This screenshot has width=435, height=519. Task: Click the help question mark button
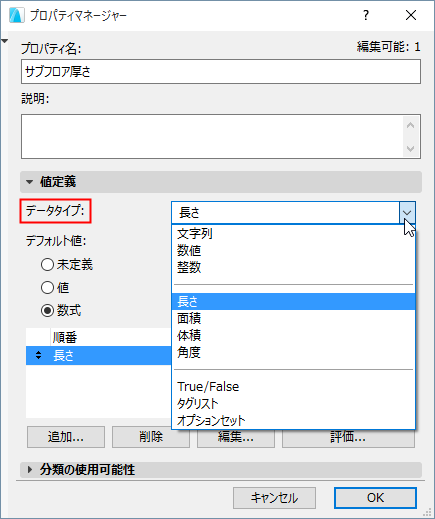pos(366,15)
